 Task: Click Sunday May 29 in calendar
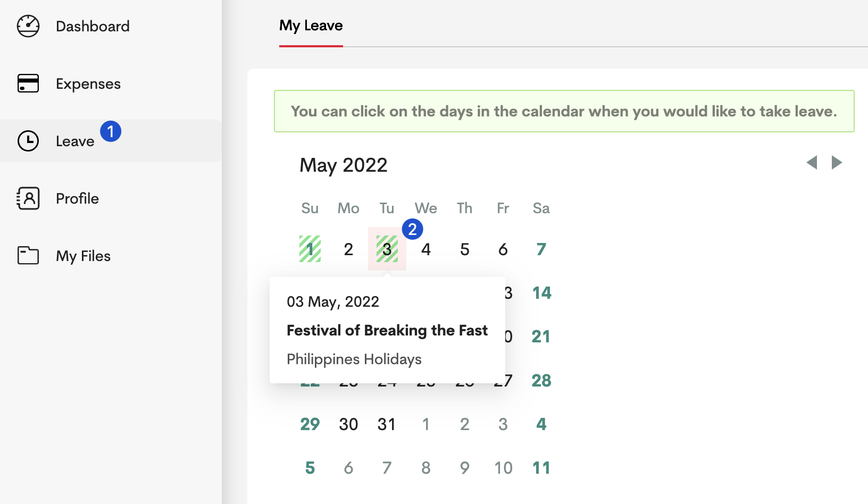point(310,424)
